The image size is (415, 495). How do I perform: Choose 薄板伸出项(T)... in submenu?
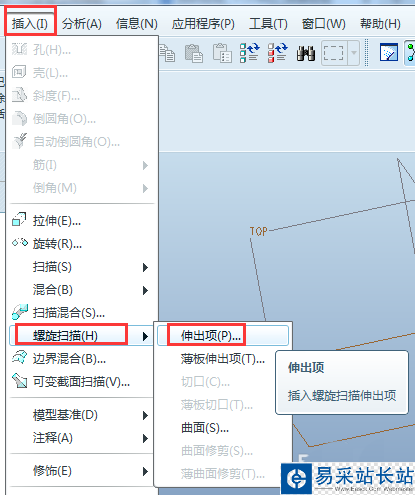(x=223, y=359)
